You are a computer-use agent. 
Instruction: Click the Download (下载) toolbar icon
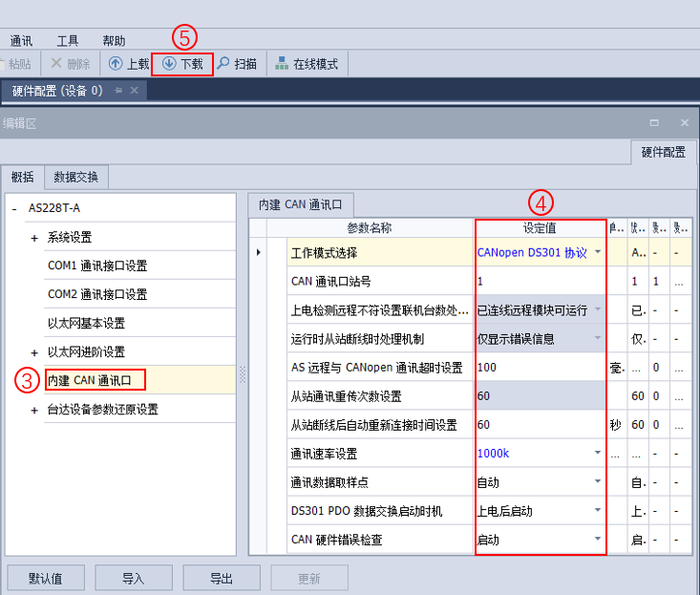169,64
